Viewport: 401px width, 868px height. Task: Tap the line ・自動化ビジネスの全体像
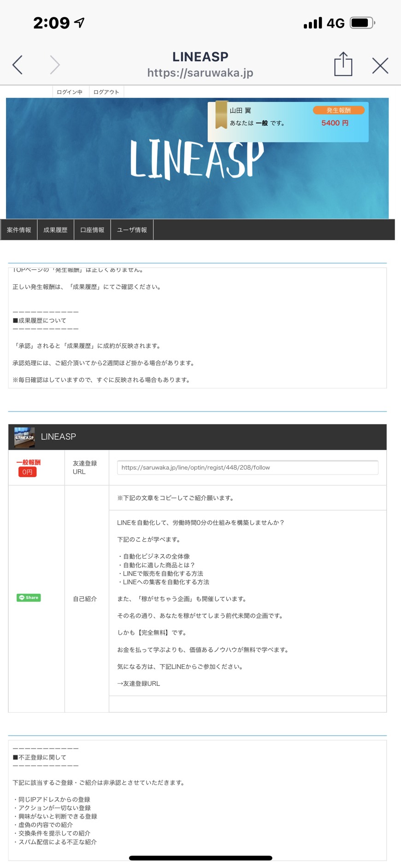153,556
